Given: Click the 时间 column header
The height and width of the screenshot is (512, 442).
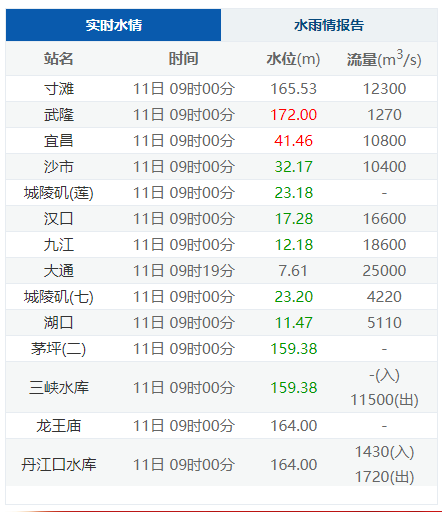Looking at the screenshot, I should 183,59.
